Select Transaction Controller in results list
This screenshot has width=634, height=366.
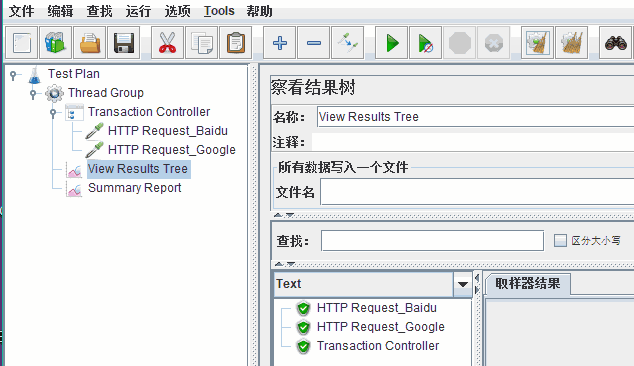click(x=378, y=346)
